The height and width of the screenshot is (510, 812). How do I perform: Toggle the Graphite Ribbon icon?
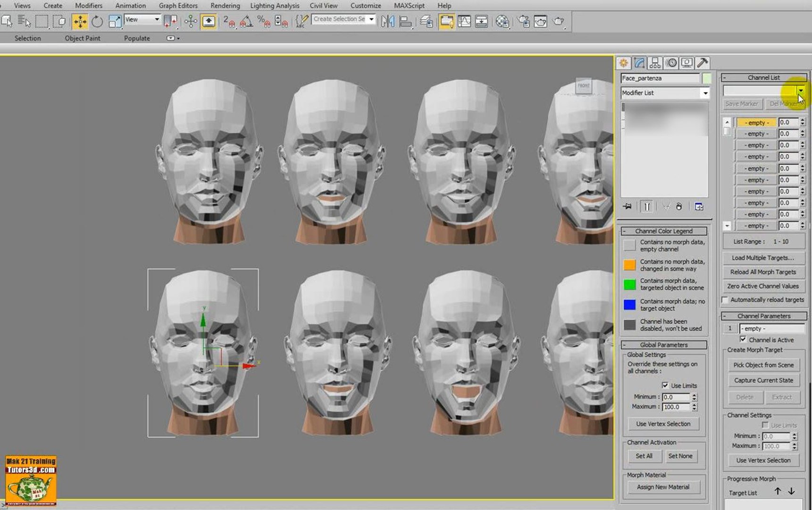pyautogui.click(x=446, y=21)
